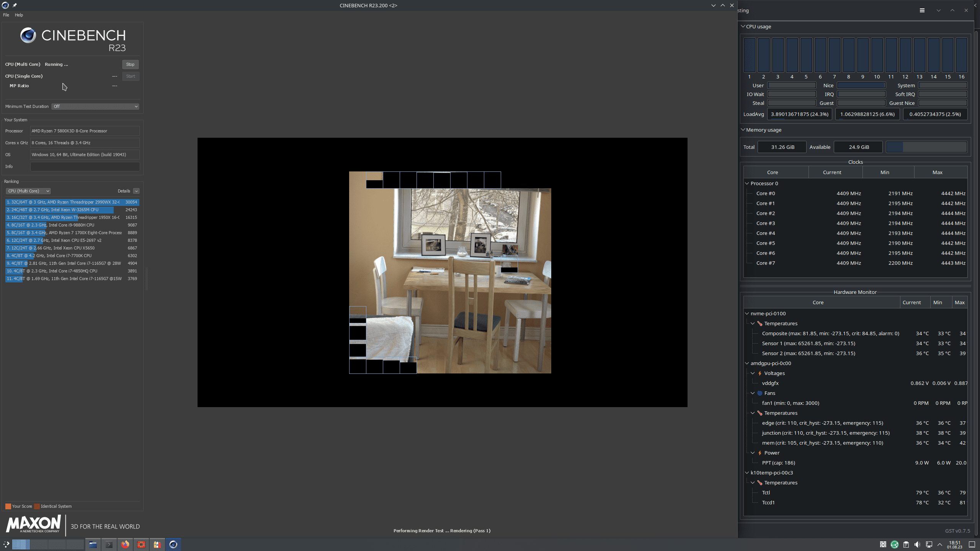Click the Start button for Single Core

[x=131, y=76]
